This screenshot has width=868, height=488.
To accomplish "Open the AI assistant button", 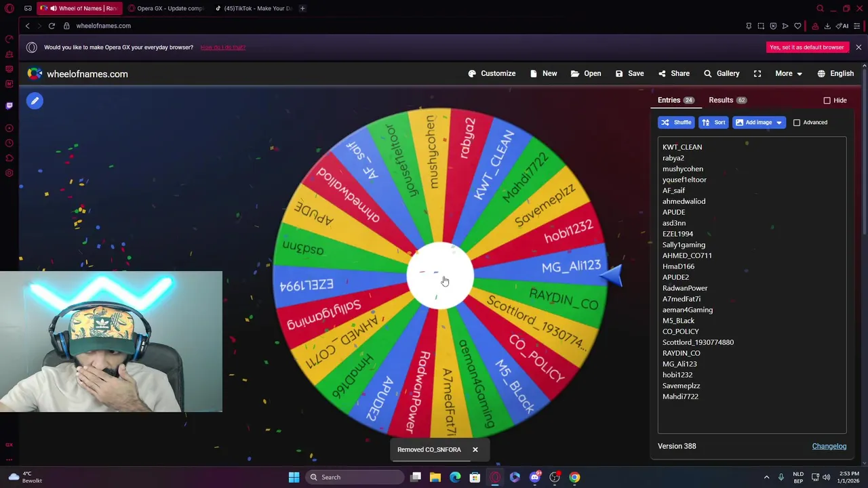I will [843, 26].
